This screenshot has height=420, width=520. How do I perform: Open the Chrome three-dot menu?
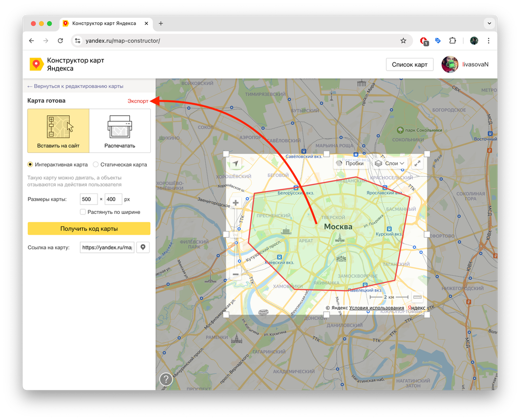click(x=489, y=41)
